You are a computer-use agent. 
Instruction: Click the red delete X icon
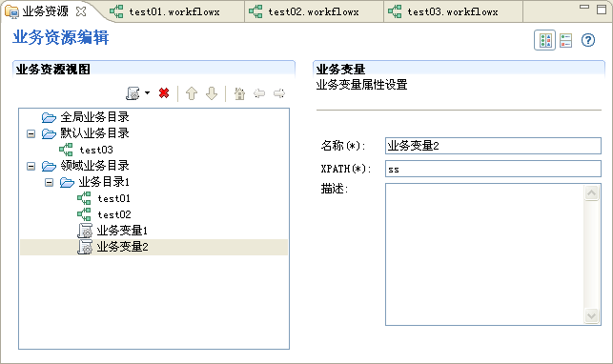pyautogui.click(x=164, y=93)
